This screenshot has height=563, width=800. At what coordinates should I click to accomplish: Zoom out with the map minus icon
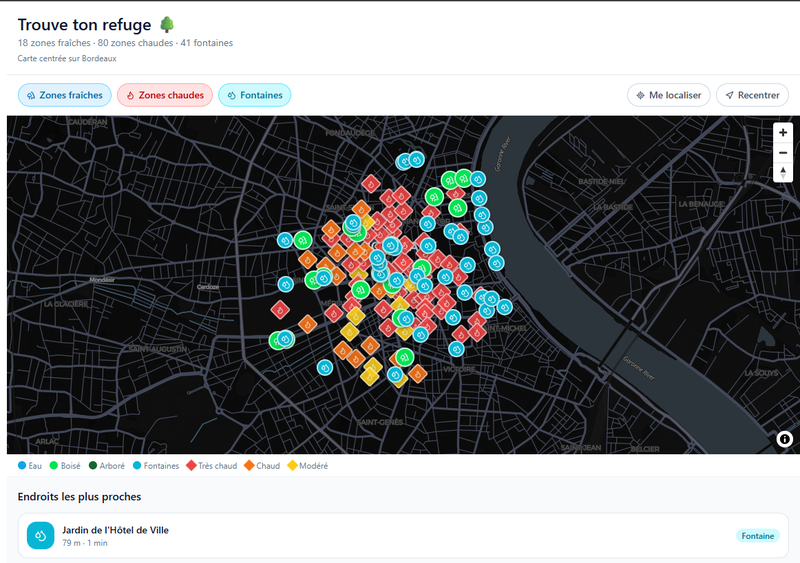tap(783, 153)
